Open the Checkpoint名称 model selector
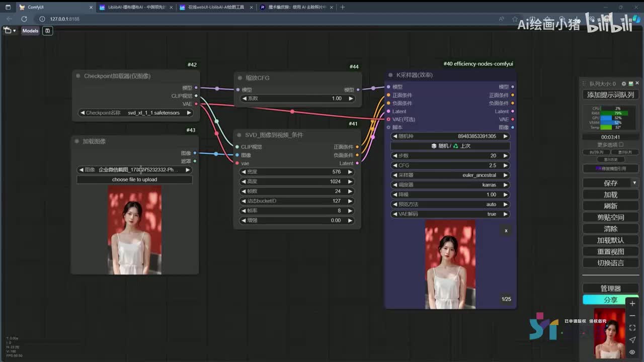 point(136,113)
